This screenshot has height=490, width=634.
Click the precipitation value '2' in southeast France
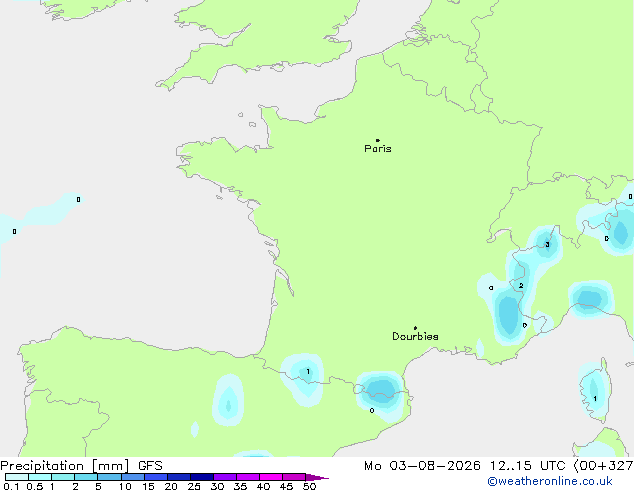(521, 286)
